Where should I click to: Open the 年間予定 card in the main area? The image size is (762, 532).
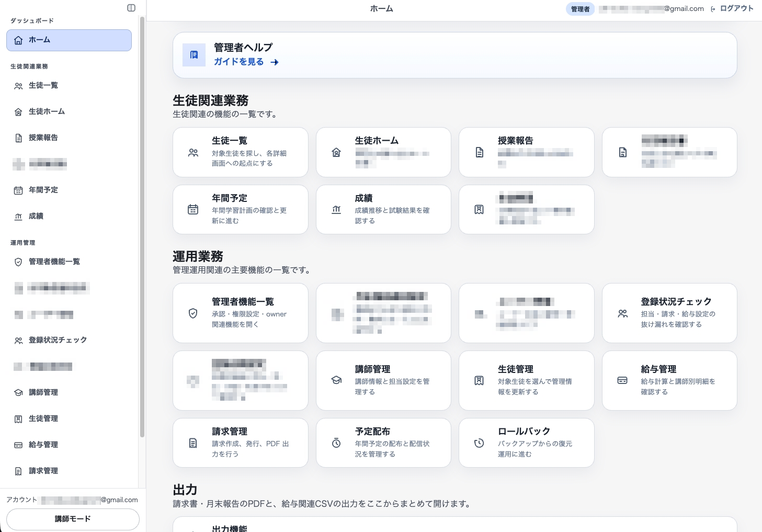click(x=241, y=209)
